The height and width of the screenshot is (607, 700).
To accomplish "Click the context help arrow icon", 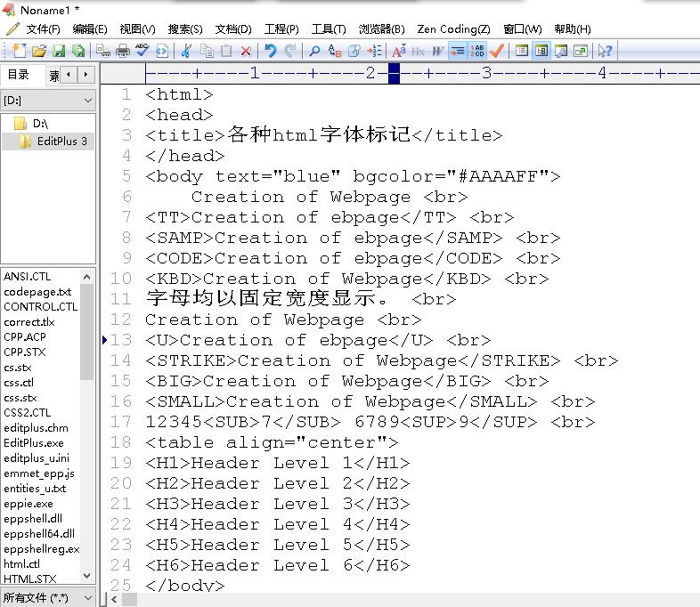I will tap(606, 51).
